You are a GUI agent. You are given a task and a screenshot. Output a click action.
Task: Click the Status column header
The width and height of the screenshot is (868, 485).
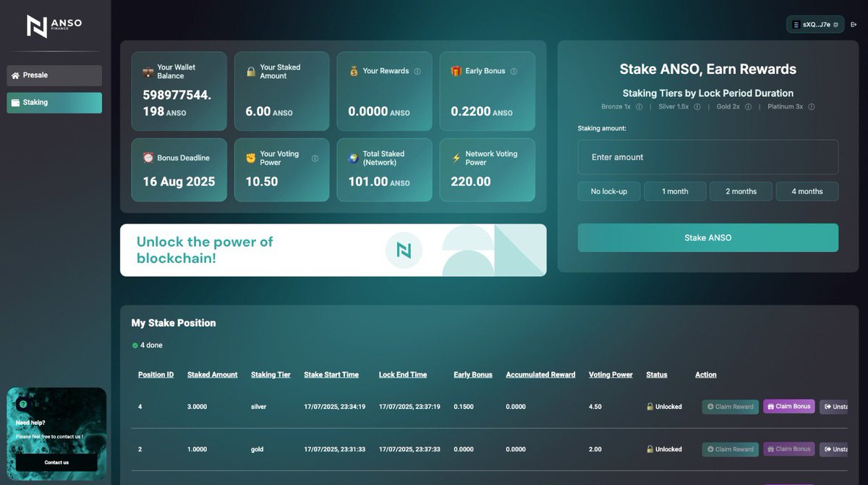tap(657, 375)
